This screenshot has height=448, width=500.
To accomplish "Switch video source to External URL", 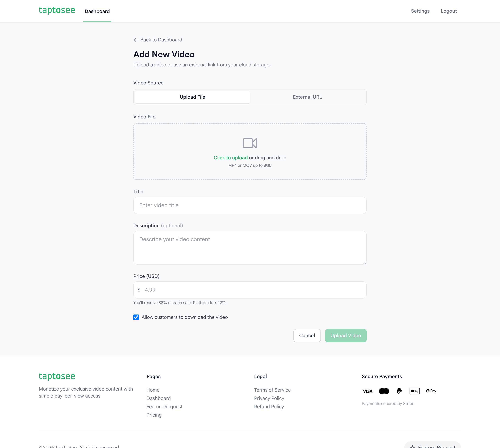I will (307, 97).
